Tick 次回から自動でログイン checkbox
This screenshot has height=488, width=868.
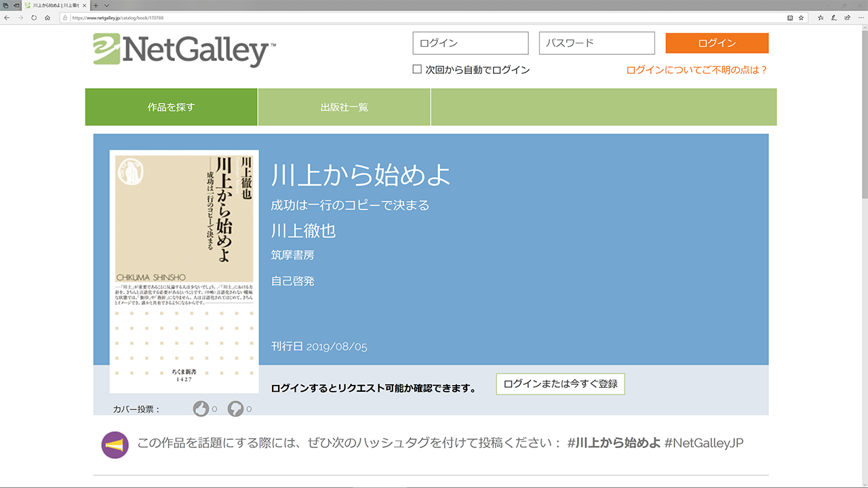tap(417, 69)
